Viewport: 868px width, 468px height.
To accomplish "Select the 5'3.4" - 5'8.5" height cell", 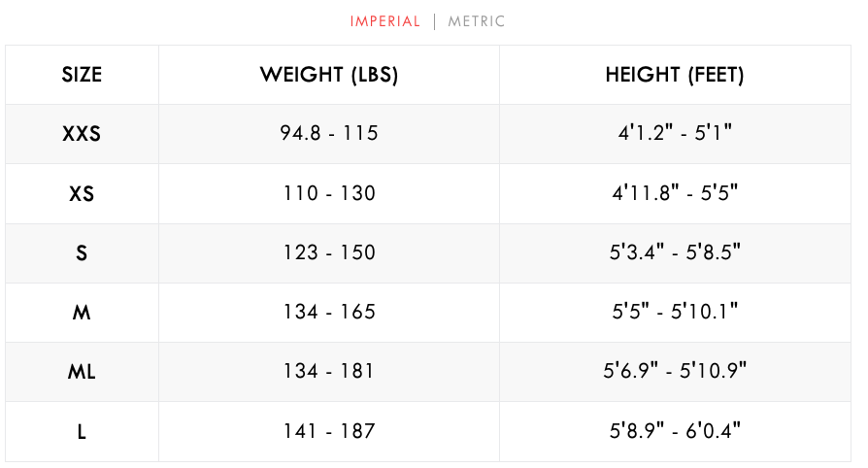I will 675,252.
